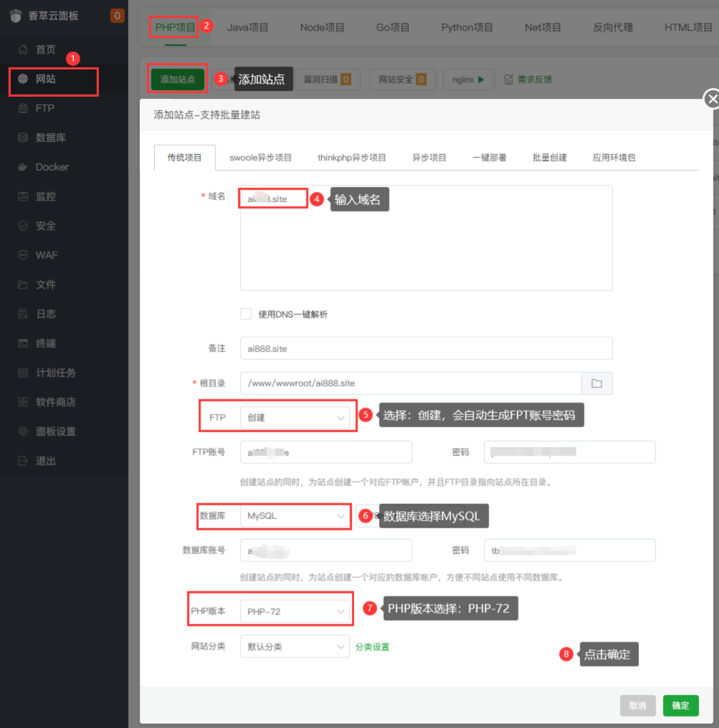Select the 应用环境包 dialog tab
The image size is (719, 728).
[x=614, y=158]
